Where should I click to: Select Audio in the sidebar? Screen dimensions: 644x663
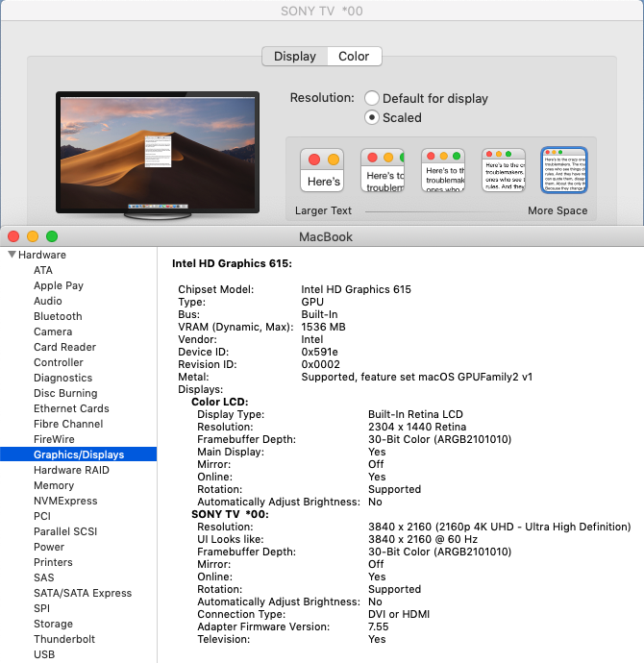tap(48, 301)
